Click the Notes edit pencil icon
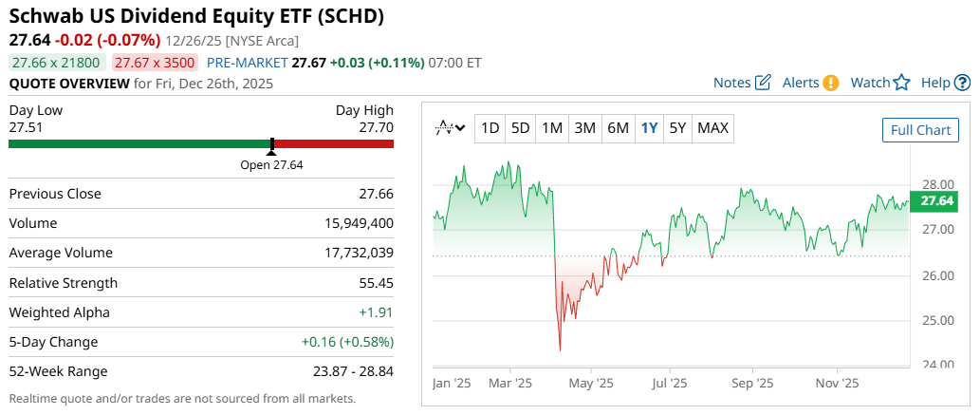 [x=763, y=83]
